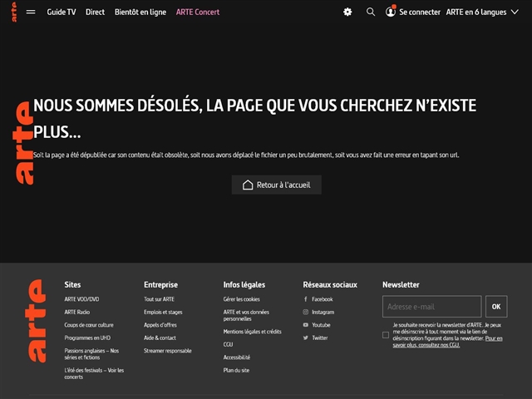This screenshot has height=399, width=532.
Task: Open Plan du site link
Action: tap(236, 371)
